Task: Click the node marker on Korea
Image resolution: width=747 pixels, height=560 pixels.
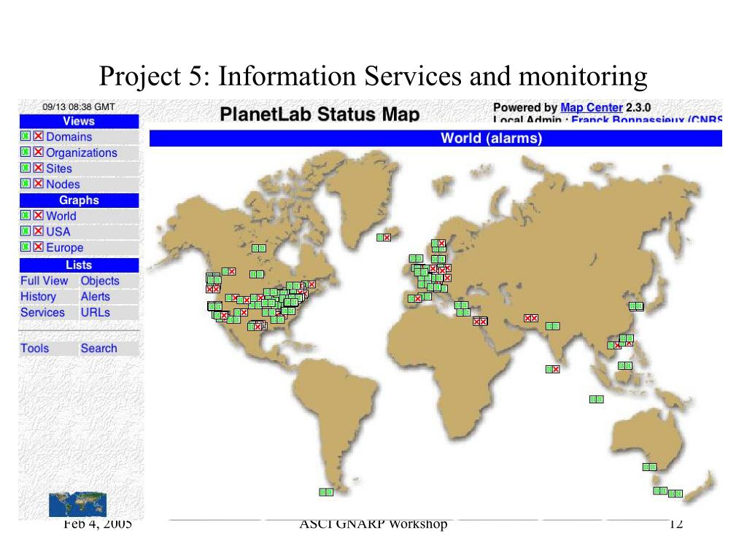Action: point(636,306)
